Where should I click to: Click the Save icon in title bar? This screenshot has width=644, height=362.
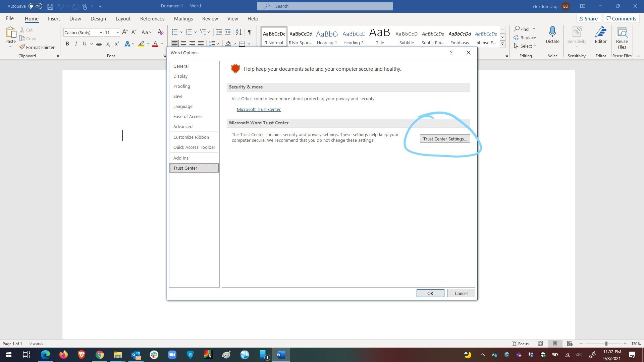coord(50,6)
